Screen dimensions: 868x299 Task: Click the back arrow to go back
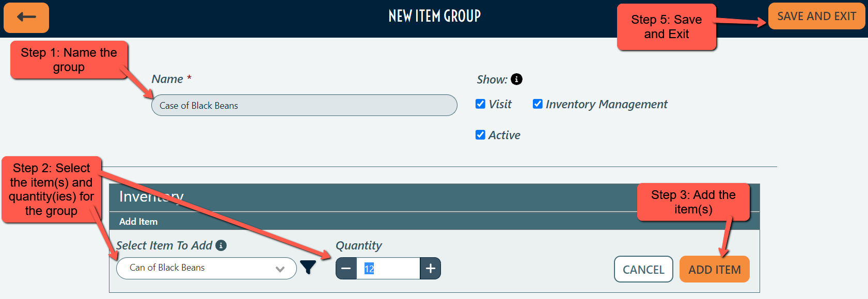pyautogui.click(x=26, y=18)
